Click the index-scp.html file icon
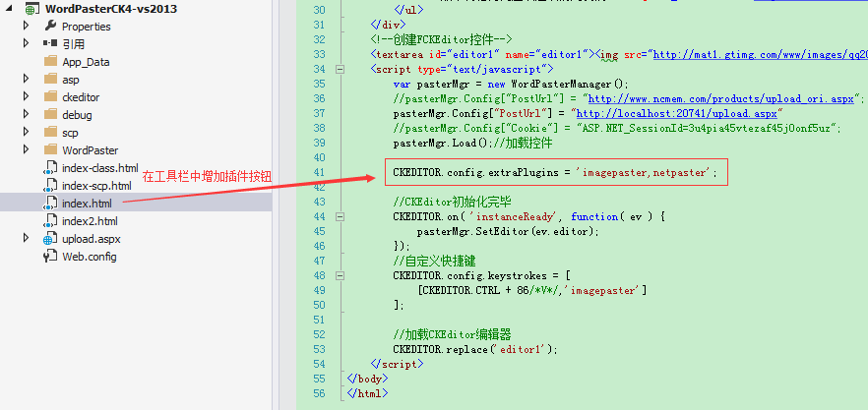Viewport: 868px width, 410px height. tap(50, 186)
